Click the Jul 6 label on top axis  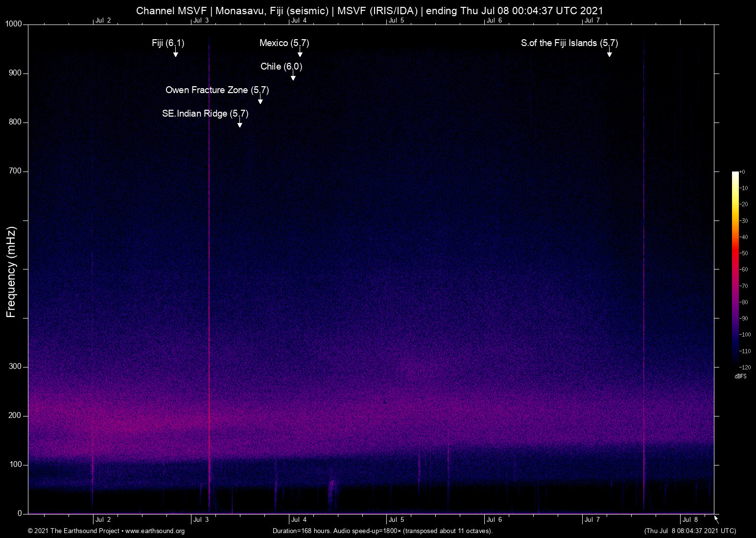495,21
